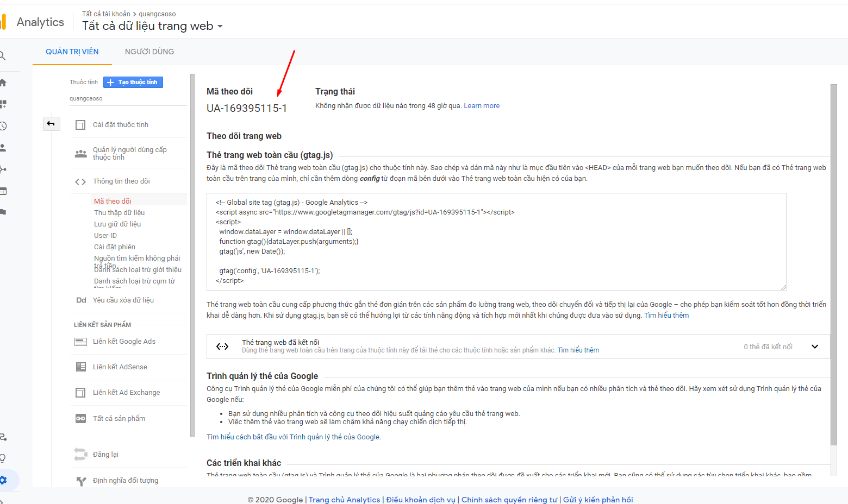Click Gửi ý kiến phản hồi footer link
Image resolution: width=848 pixels, height=504 pixels.
tap(598, 500)
